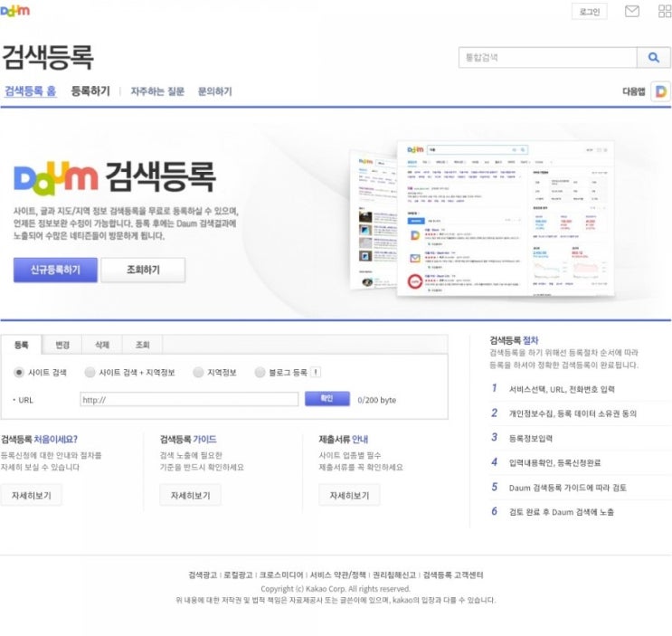Focus the 통합검색 search field
This screenshot has height=636, width=672.
(x=548, y=57)
